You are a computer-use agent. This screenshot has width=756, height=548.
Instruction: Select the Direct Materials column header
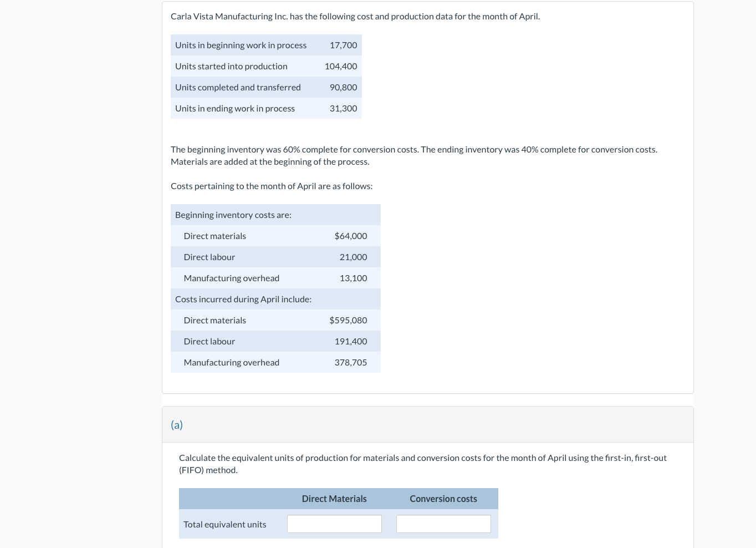[334, 499]
